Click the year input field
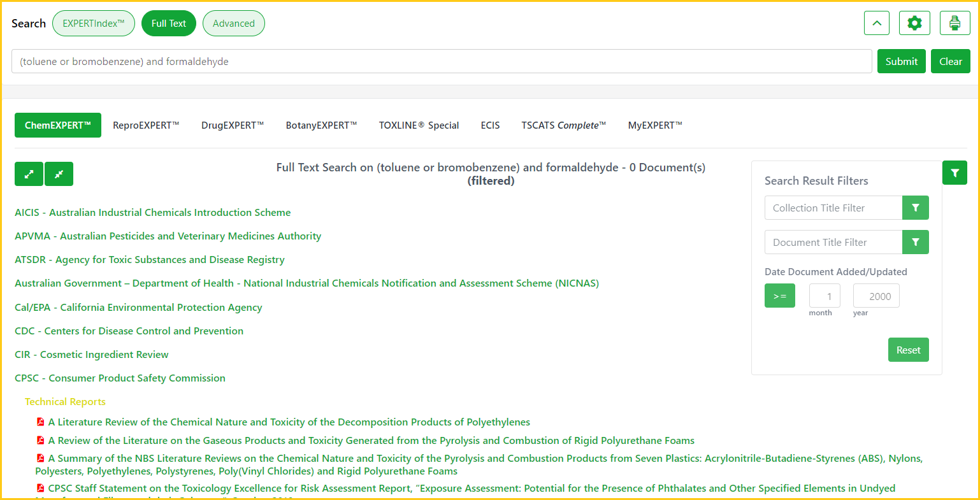The width and height of the screenshot is (980, 500). [876, 296]
